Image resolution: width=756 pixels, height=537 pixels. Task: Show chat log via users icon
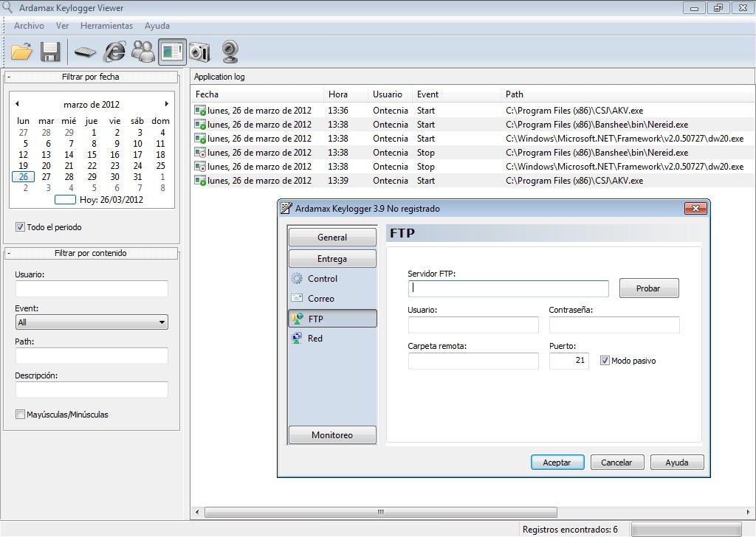[143, 52]
